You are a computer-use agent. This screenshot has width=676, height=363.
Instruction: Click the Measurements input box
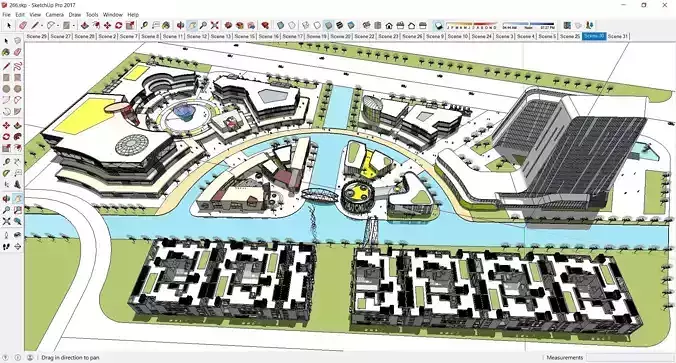[629, 357]
